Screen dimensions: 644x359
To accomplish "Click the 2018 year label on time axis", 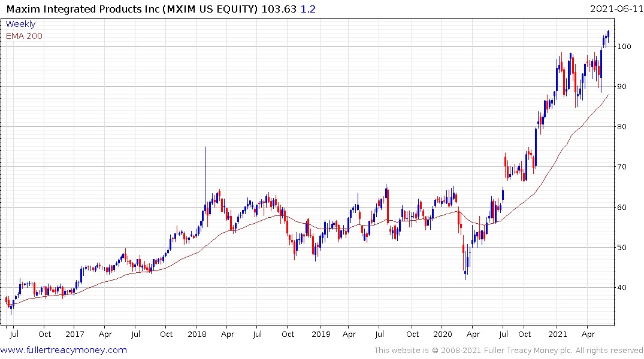I will coord(197,334).
